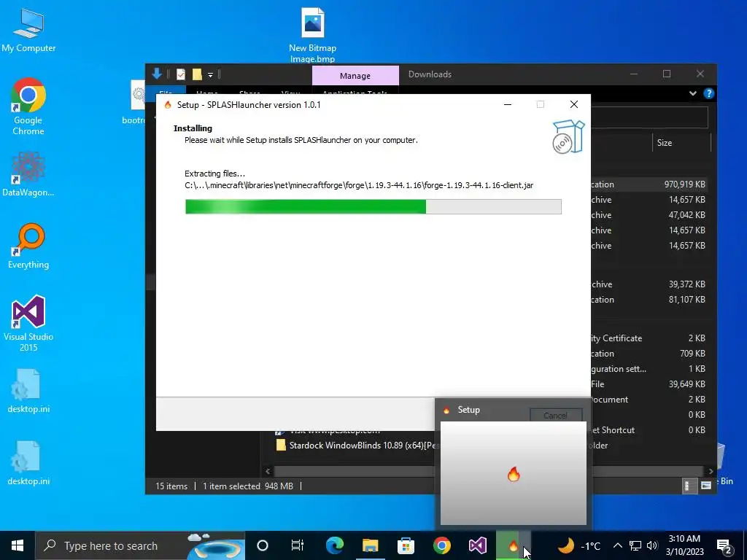
Task: Click the Windows Start button
Action: 18,545
